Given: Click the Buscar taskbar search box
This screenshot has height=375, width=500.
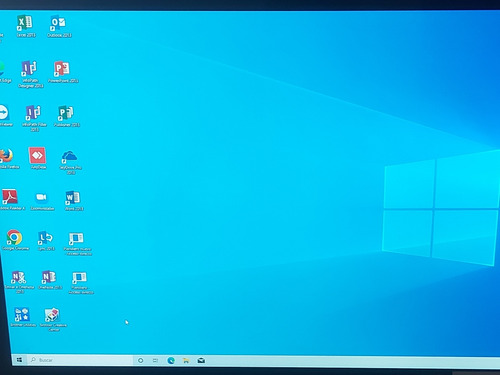Looking at the screenshot, I should pos(80,360).
